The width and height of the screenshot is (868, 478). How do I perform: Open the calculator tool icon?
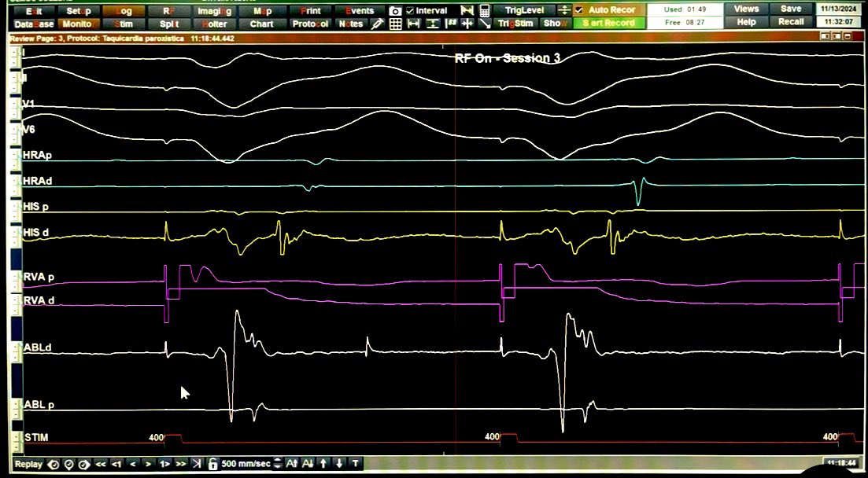coord(485,9)
